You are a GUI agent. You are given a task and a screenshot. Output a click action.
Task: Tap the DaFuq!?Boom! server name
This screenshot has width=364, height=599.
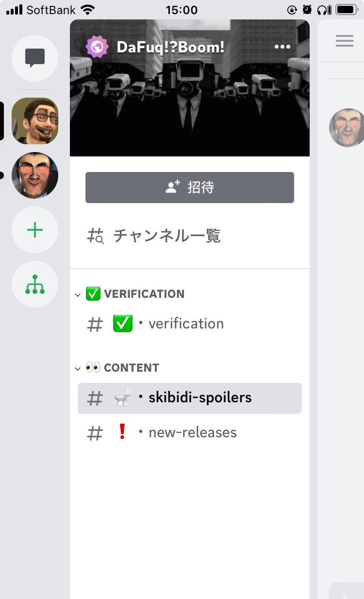click(170, 47)
